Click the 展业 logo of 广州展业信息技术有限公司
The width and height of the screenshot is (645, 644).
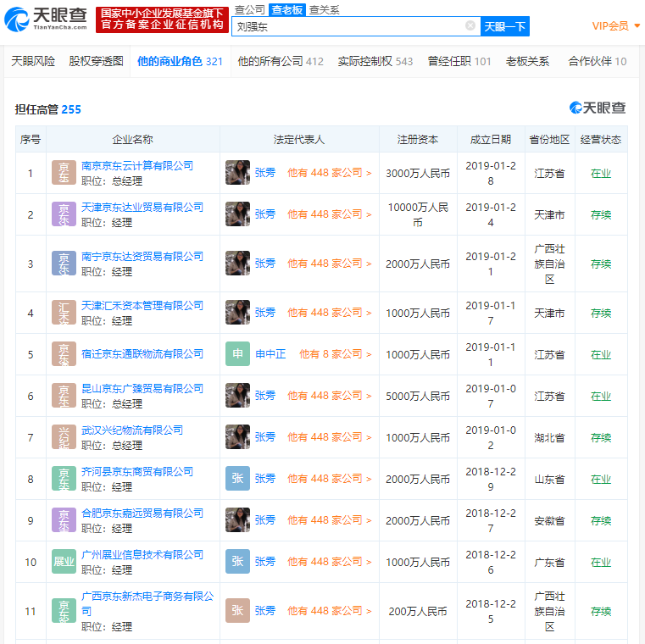click(x=64, y=562)
